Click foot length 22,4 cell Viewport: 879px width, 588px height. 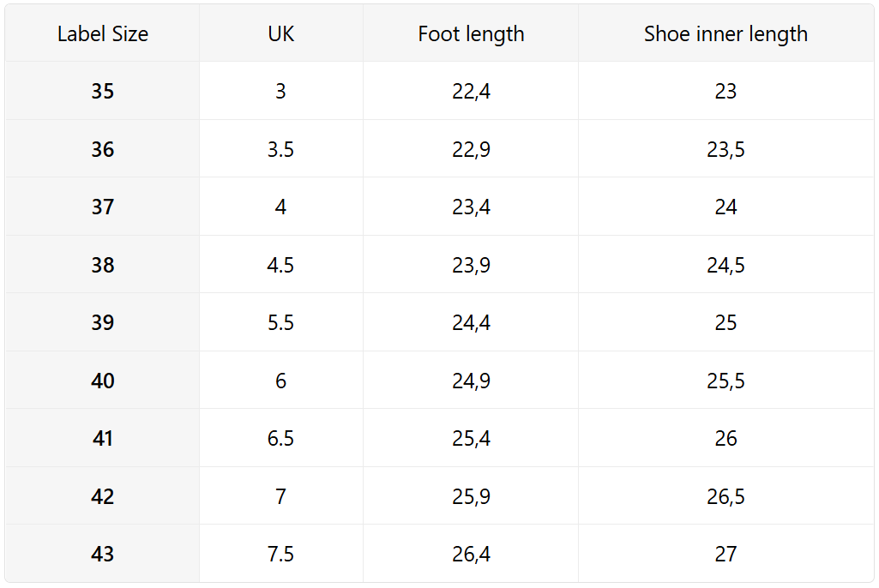click(471, 91)
